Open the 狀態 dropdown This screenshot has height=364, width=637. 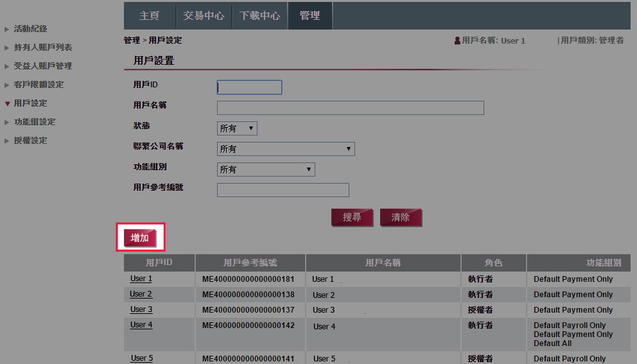click(x=237, y=128)
